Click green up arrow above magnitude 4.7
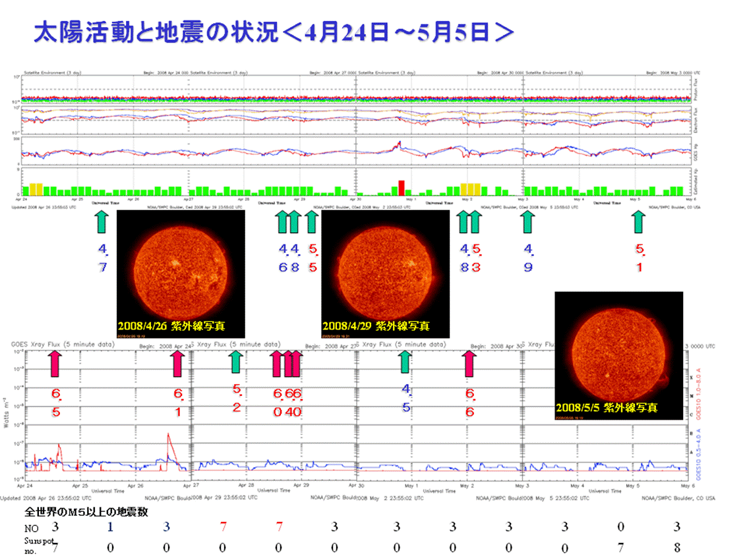Image resolution: width=747 pixels, height=560 pixels. tap(102, 222)
